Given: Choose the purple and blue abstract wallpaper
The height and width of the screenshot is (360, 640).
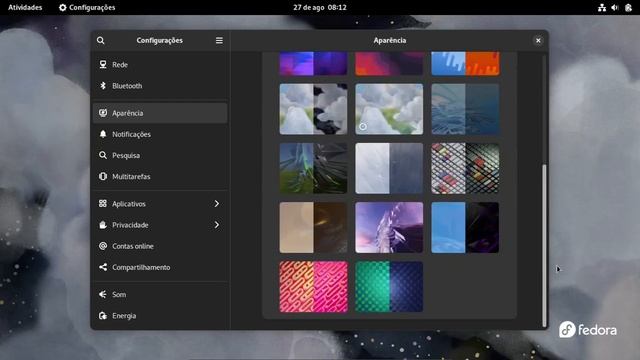Looking at the screenshot, I should click(x=313, y=64).
